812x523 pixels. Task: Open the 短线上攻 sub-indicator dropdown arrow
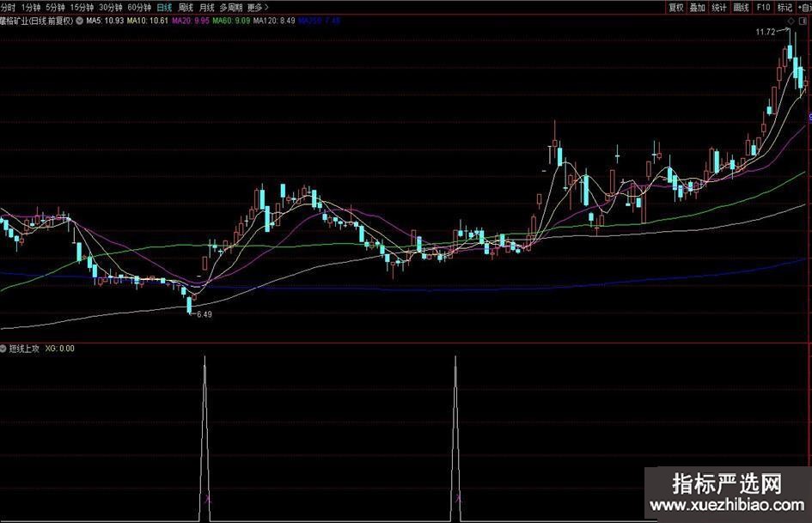(x=3, y=349)
